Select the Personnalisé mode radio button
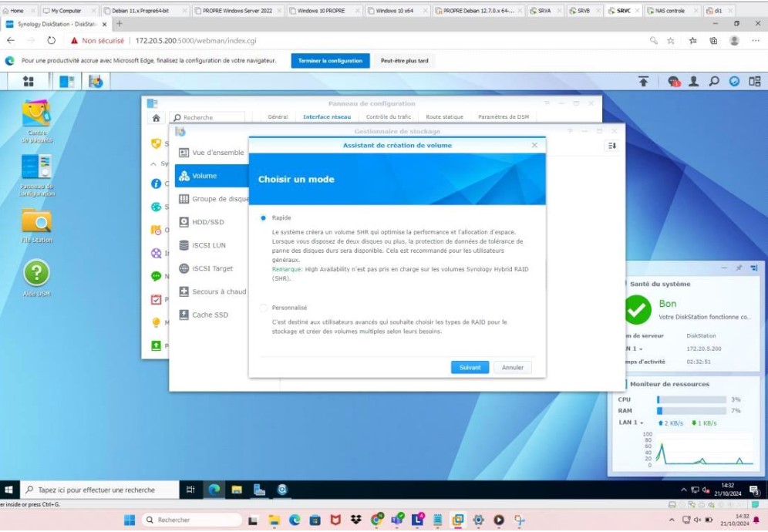 click(x=264, y=308)
